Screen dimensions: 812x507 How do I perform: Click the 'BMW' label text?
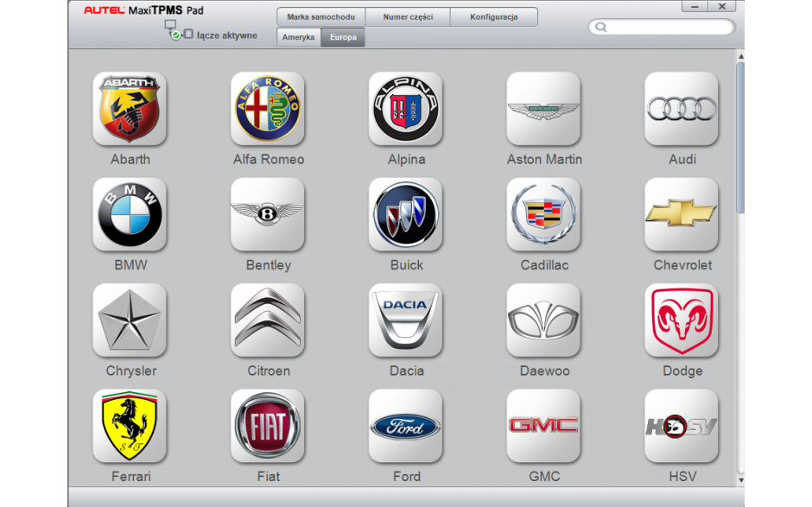click(x=130, y=265)
